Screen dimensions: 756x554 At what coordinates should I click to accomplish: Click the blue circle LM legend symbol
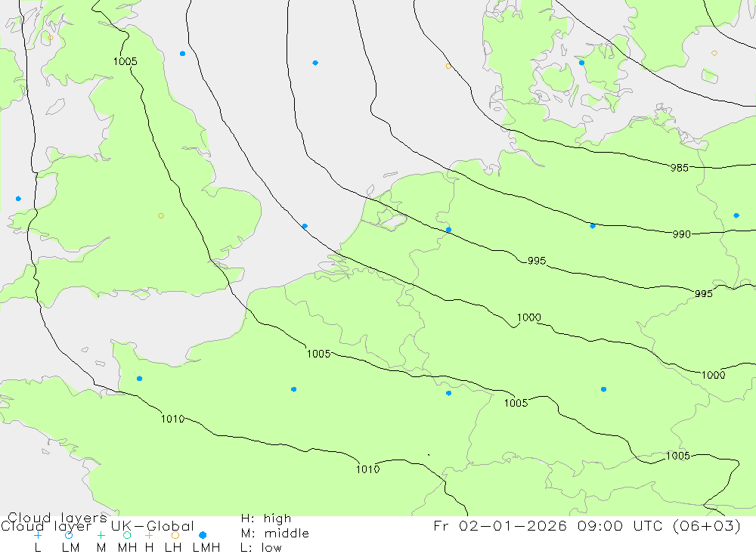pos(69,535)
